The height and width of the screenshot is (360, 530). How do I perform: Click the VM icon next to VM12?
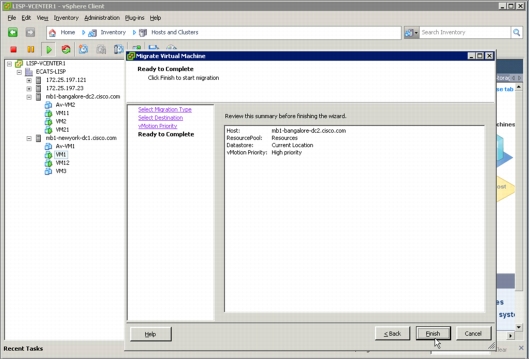(48, 163)
